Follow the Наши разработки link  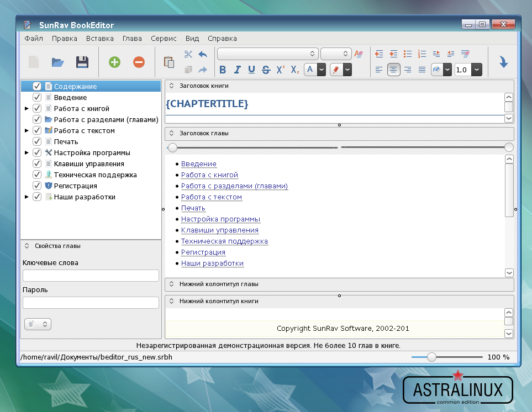212,263
